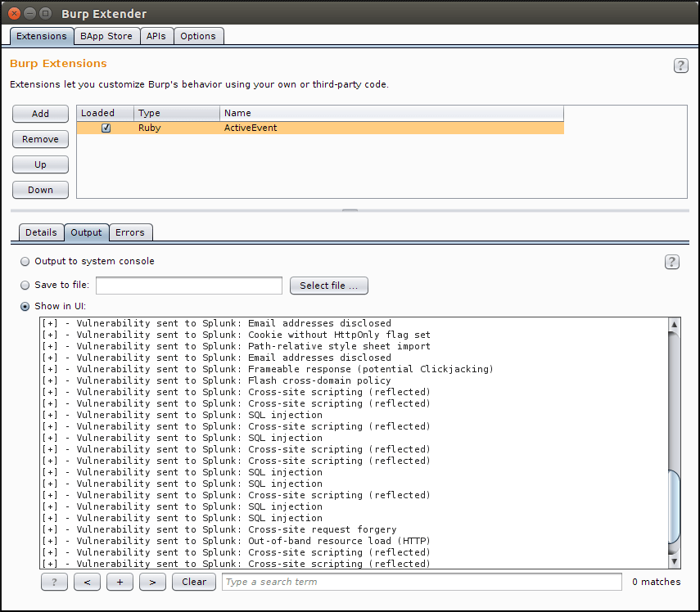Select the ActiveEvent extension name
The height and width of the screenshot is (612, 700).
point(251,128)
